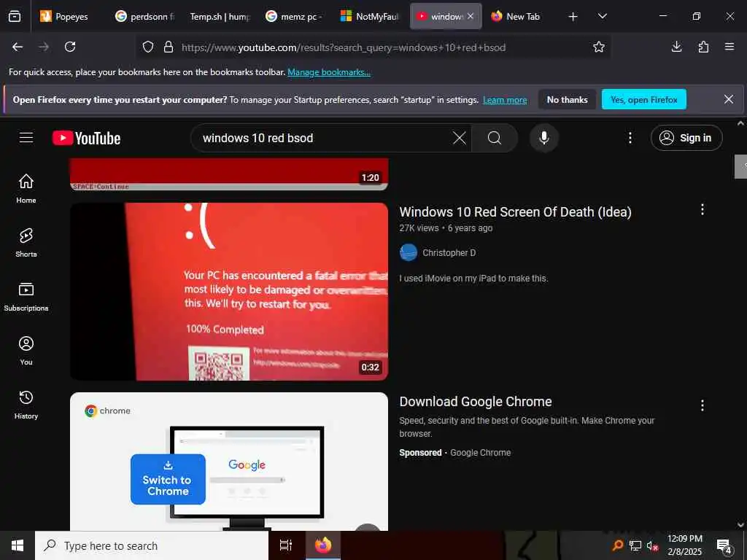Show site security lock info
The height and width of the screenshot is (560, 747).
(x=169, y=47)
